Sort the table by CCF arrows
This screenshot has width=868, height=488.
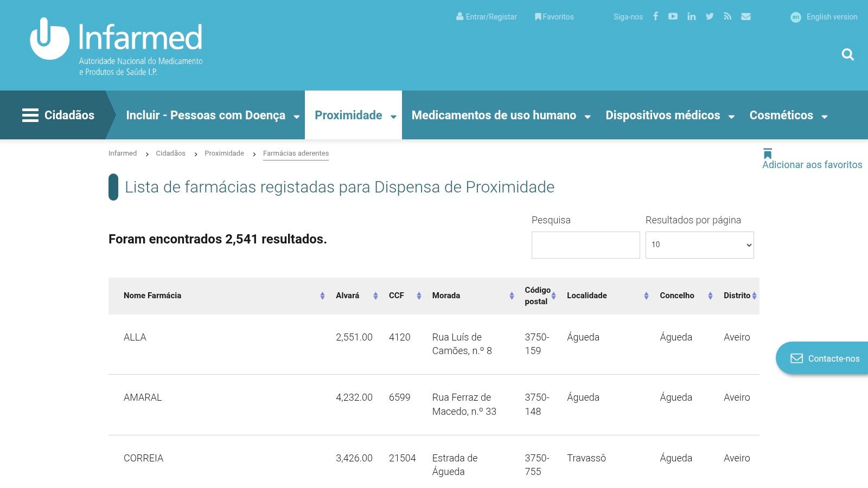[x=419, y=296]
